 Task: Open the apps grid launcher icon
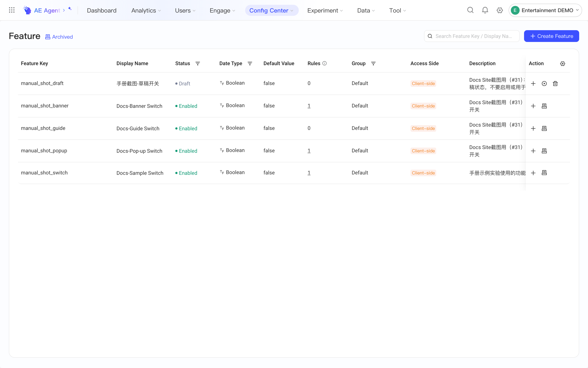tap(12, 10)
